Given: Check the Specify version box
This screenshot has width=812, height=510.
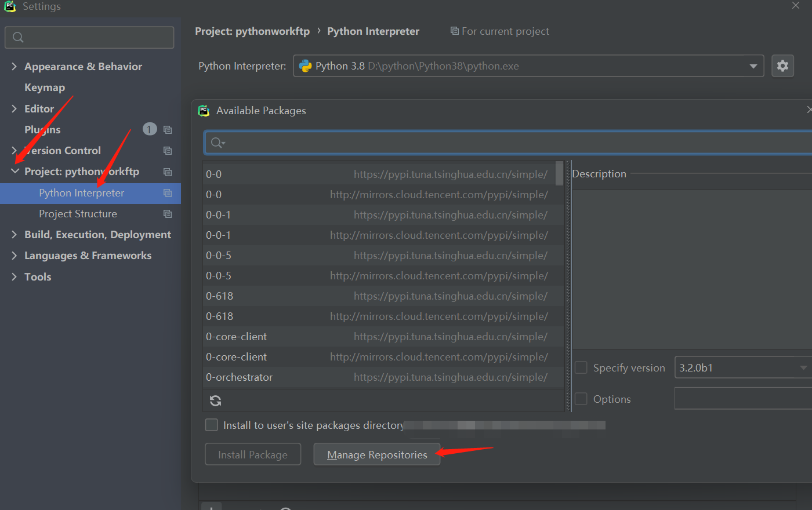Looking at the screenshot, I should [581, 367].
